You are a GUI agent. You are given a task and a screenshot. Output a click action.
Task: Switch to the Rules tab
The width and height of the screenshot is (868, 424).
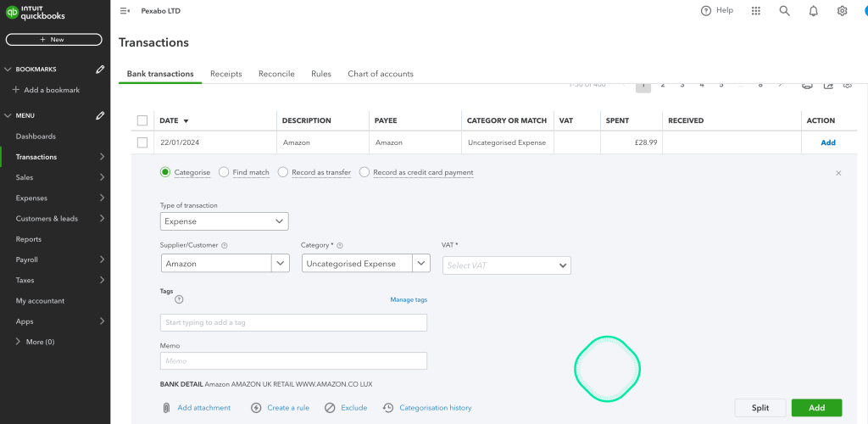coord(321,74)
